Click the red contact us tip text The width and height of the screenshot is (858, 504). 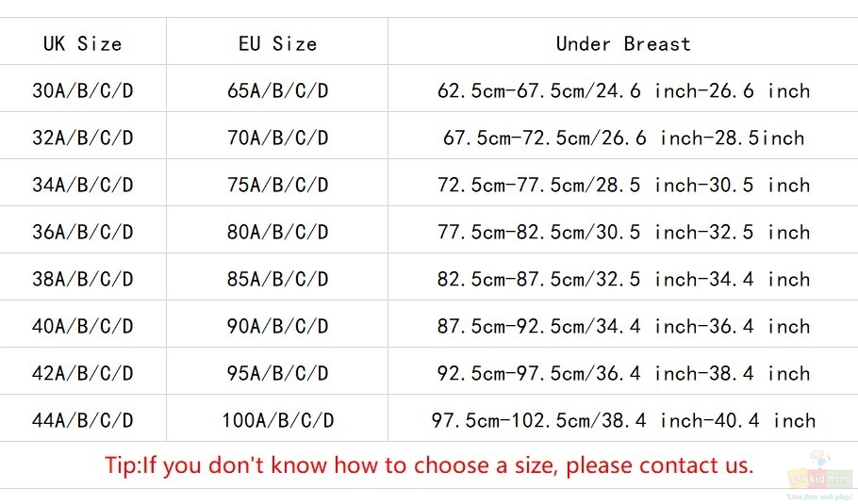[x=429, y=465]
